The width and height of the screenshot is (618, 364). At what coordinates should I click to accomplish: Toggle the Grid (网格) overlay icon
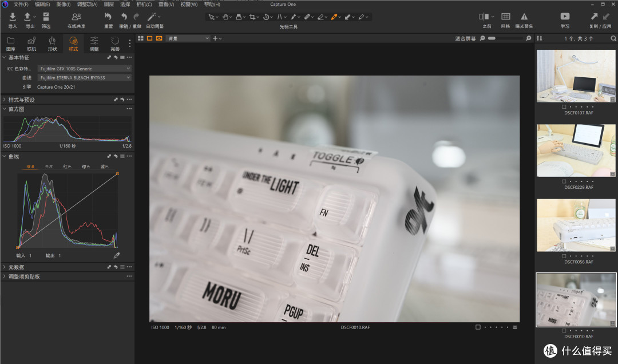tap(506, 17)
